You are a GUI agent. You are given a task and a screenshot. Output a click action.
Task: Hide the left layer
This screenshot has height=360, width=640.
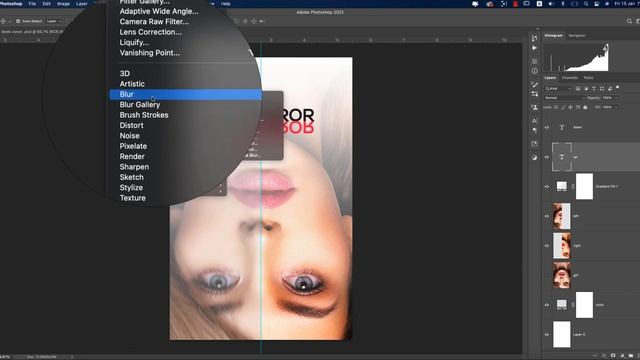[x=547, y=216]
